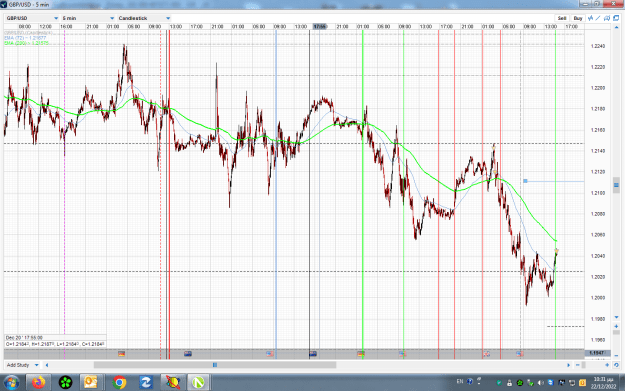
Task: Move chart right with right arrow
Action: 568,365
